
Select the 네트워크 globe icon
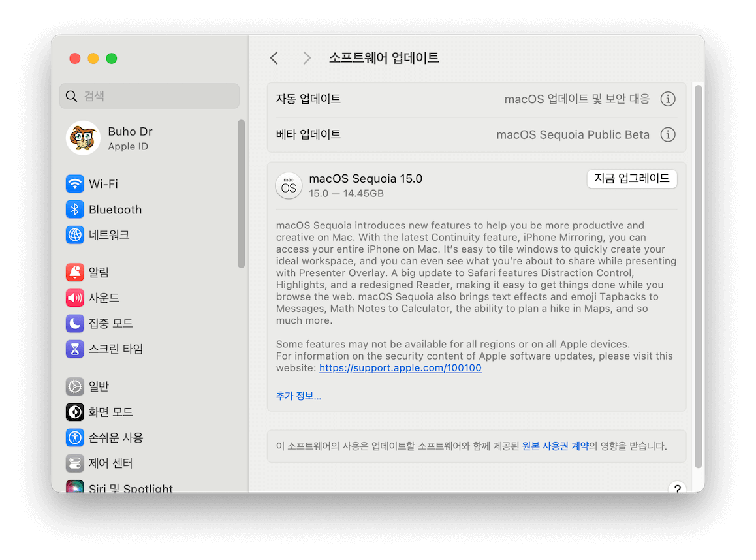click(x=74, y=235)
